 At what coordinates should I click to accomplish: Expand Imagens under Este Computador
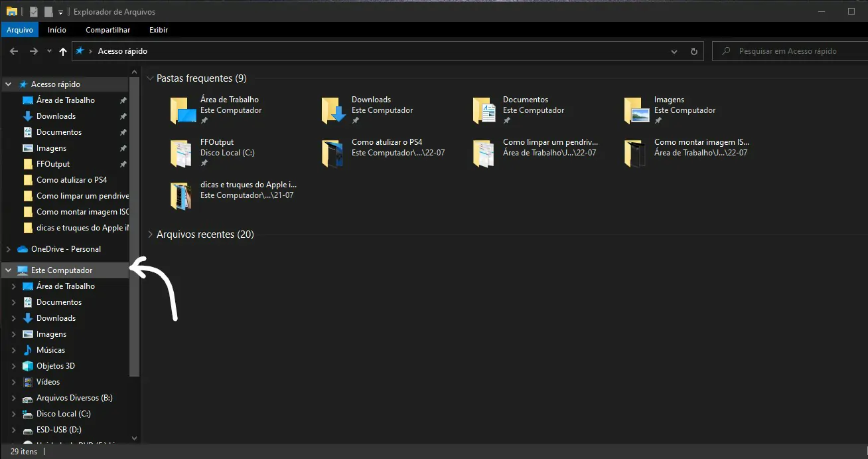click(x=14, y=334)
